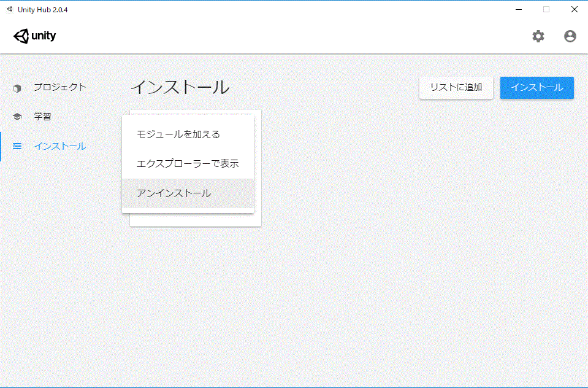Go to the 学習 sidebar tab

tap(42, 117)
